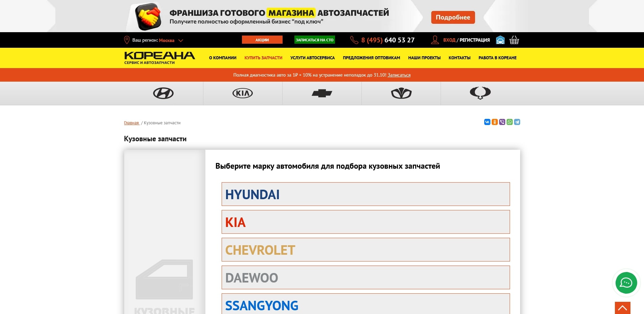Click the Hyundai logo icon
Viewport: 644px width, 314px height.
[x=163, y=93]
